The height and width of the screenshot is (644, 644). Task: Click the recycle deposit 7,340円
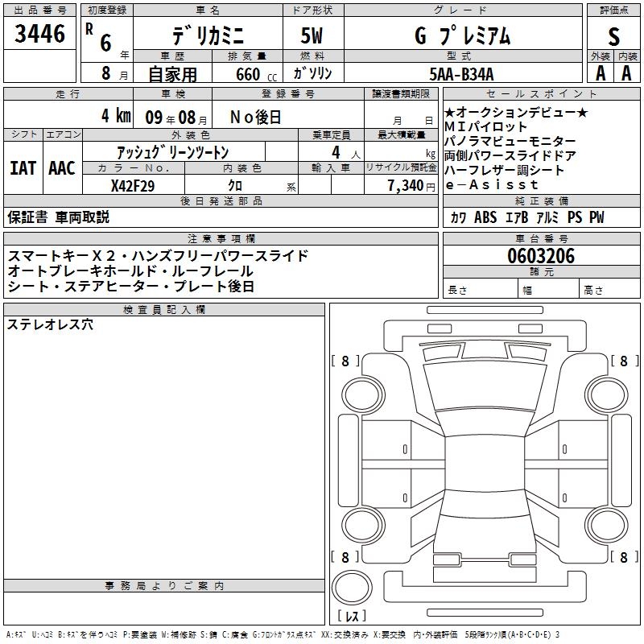click(411, 186)
